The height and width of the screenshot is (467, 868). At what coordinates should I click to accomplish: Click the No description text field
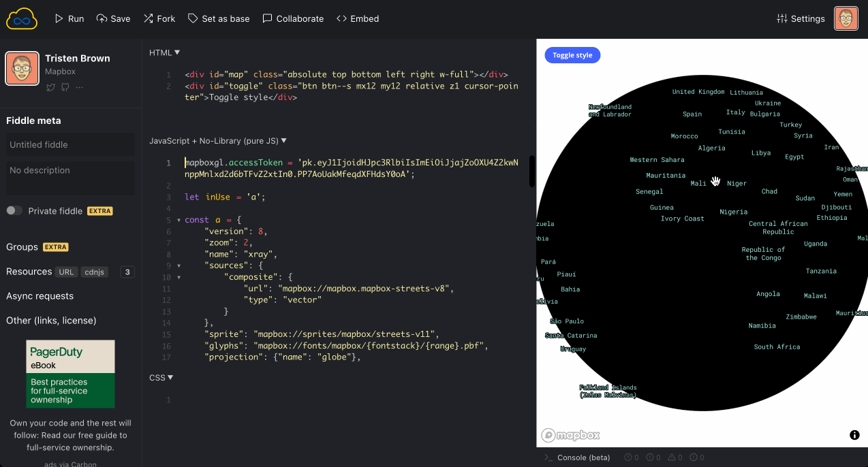point(71,178)
